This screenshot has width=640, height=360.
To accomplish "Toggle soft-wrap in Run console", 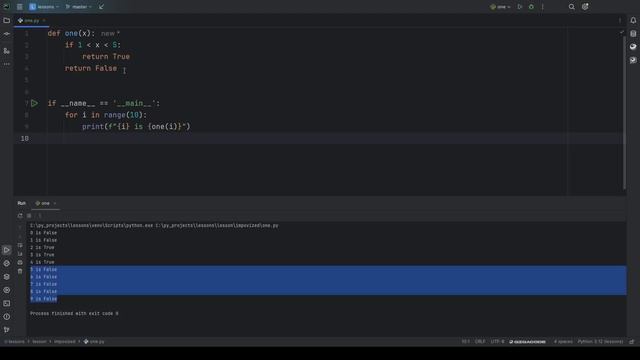I will [20, 245].
